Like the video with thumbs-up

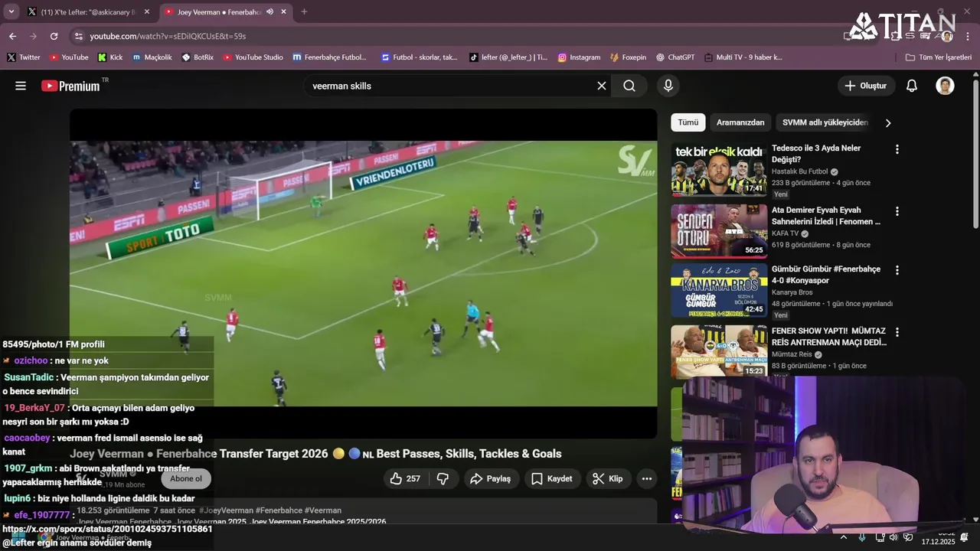point(405,478)
